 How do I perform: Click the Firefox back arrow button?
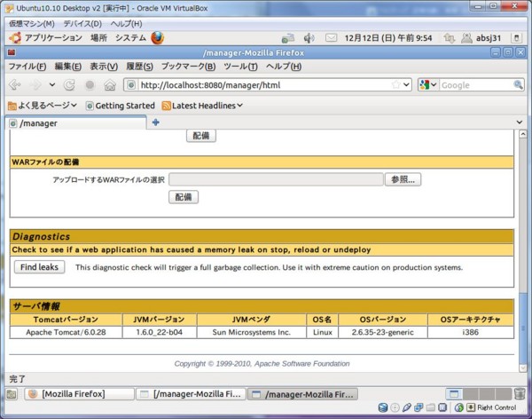(15, 84)
